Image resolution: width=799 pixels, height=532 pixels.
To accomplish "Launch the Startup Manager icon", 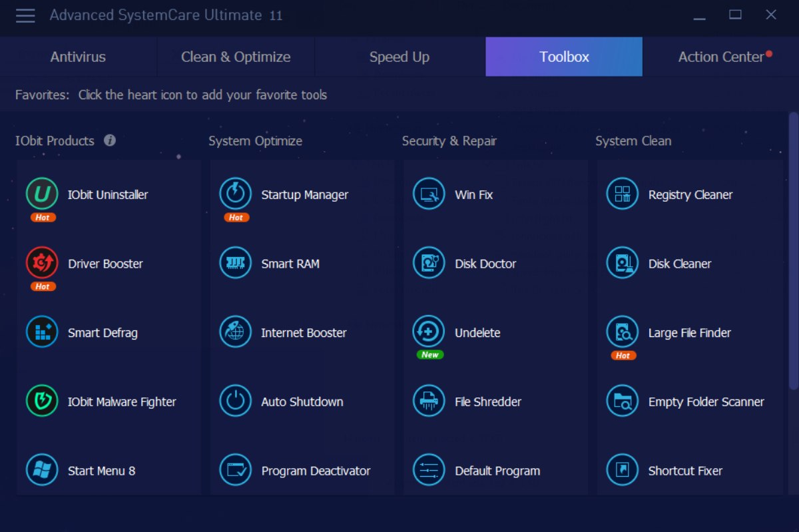I will [236, 194].
